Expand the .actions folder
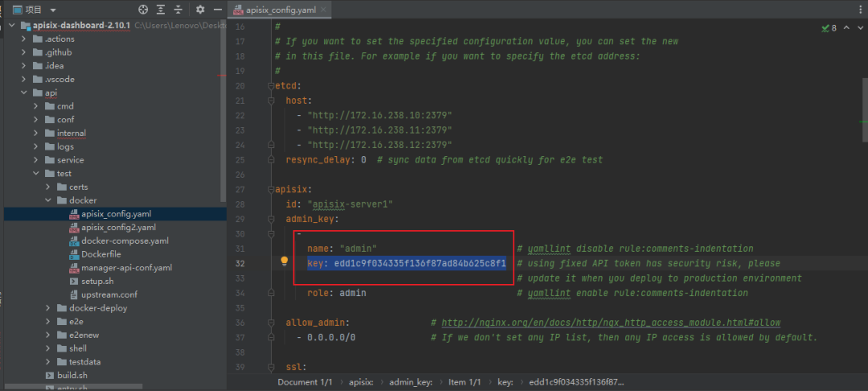 pyautogui.click(x=23, y=39)
